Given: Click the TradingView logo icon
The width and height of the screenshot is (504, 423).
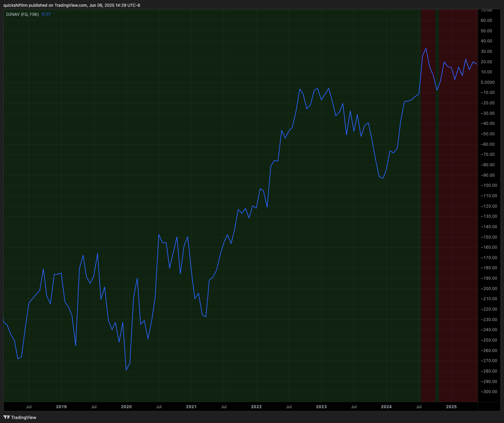Looking at the screenshot, I should click(x=6, y=417).
